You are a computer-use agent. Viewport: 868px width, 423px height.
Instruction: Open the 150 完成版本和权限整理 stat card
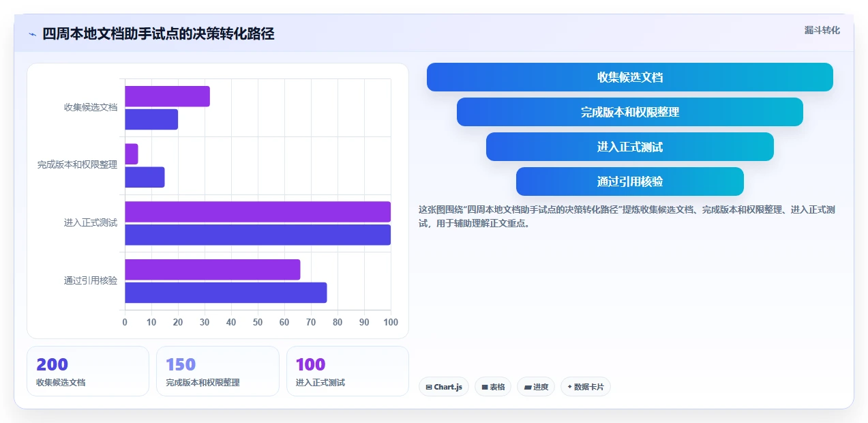(x=218, y=371)
